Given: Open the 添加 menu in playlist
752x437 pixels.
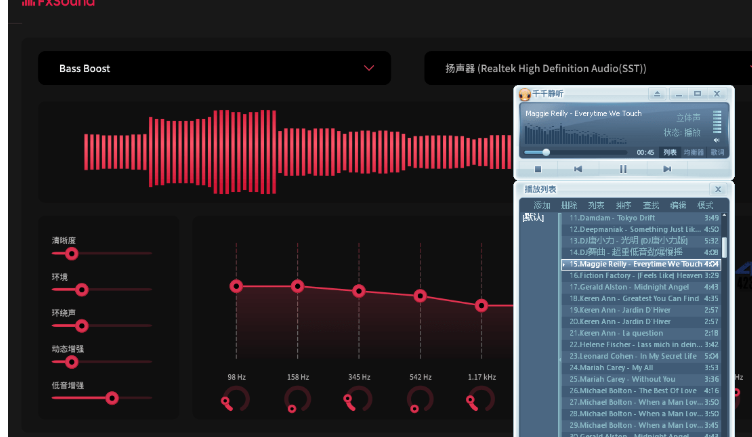Looking at the screenshot, I should click(541, 205).
